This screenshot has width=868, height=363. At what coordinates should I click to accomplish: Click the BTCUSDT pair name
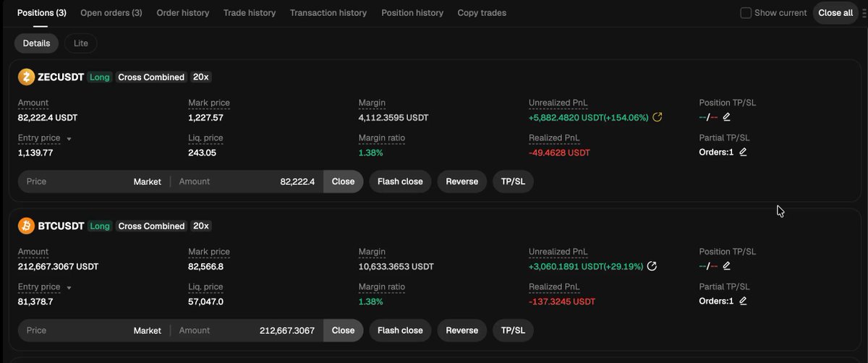pyautogui.click(x=61, y=226)
